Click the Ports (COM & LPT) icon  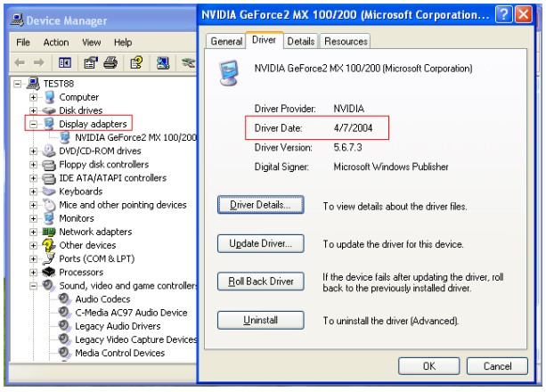click(50, 259)
